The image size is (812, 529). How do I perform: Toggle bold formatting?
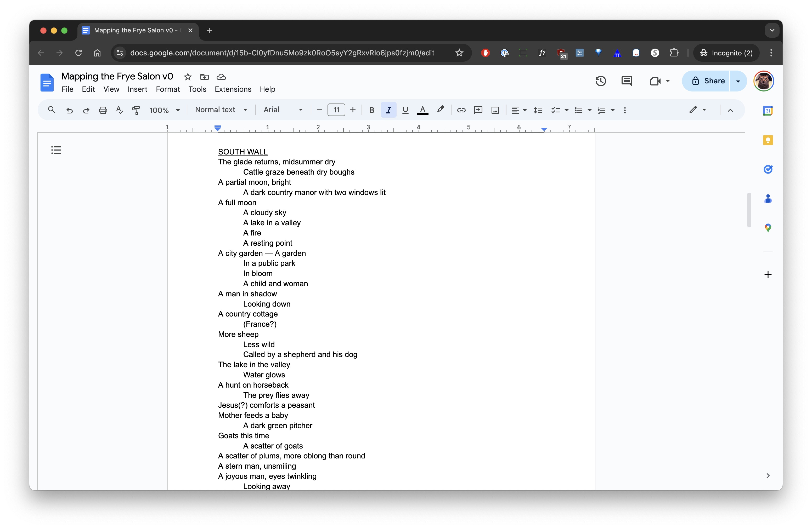371,110
